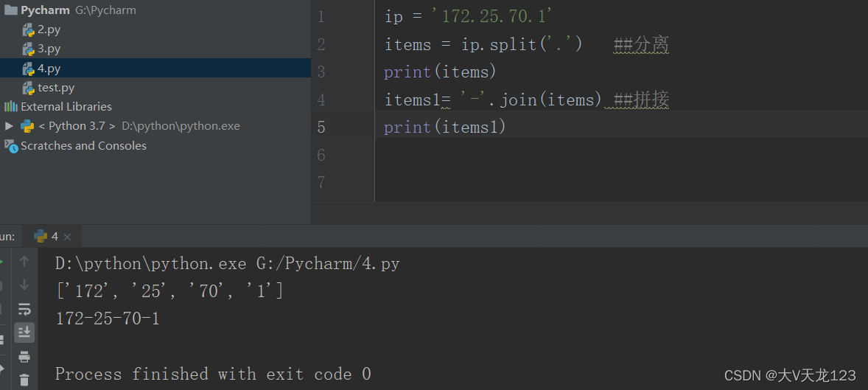Click the 'G:\Pycharm' path next to project name
Image resolution: width=868 pixels, height=390 pixels.
pyautogui.click(x=105, y=10)
